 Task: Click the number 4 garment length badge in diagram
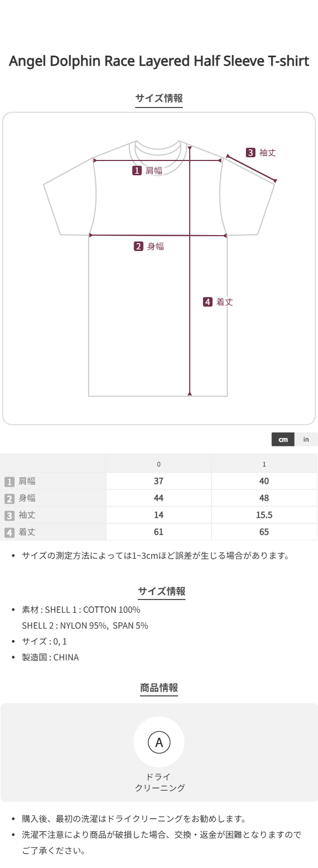click(x=208, y=302)
